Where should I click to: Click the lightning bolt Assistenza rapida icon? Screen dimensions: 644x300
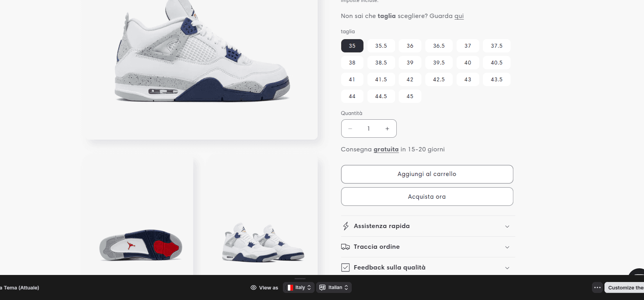[x=345, y=226]
